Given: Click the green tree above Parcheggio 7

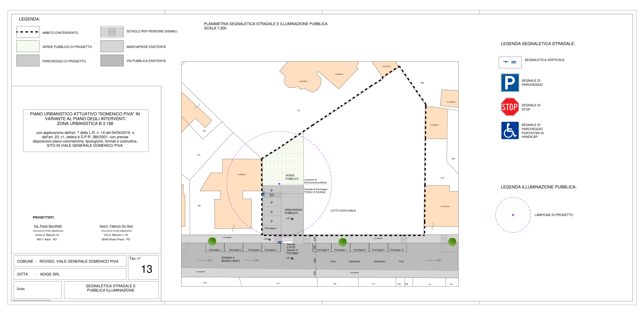Looking at the screenshot, I should pos(343,242).
